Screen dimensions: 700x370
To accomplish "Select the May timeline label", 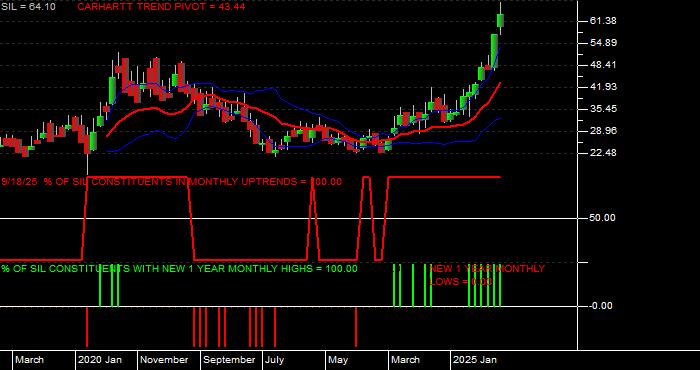I will tap(338, 360).
